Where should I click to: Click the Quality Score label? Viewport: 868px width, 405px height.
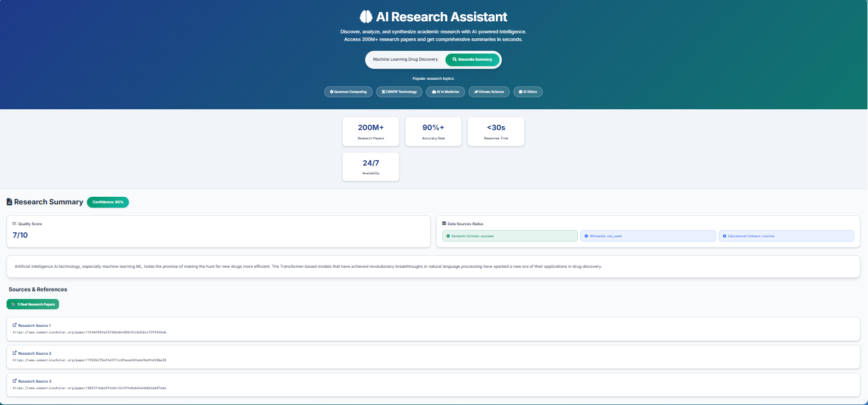[x=30, y=224]
